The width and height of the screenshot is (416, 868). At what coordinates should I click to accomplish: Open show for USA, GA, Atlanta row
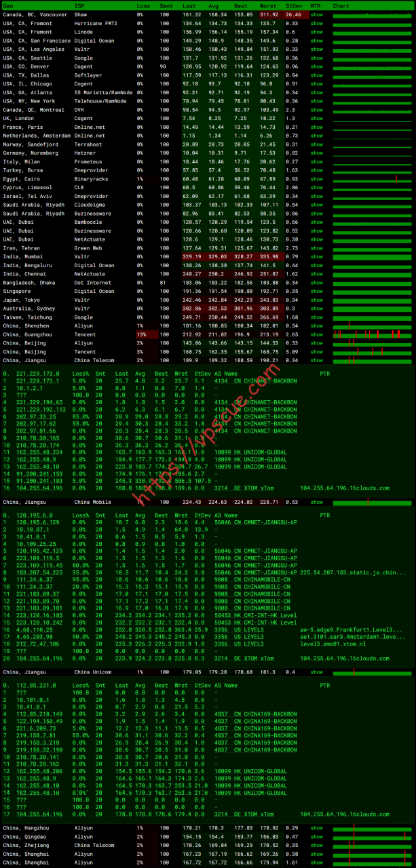click(x=317, y=92)
